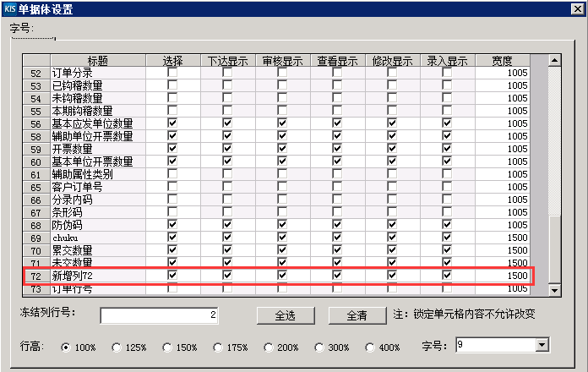
Task: Click the table scrollbar down arrow
Action: click(x=555, y=290)
